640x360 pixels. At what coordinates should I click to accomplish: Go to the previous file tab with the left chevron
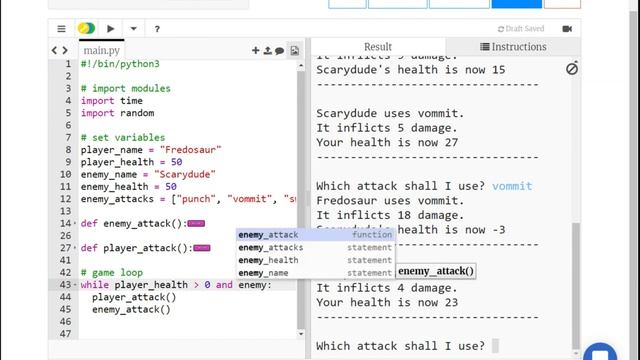(x=55, y=50)
